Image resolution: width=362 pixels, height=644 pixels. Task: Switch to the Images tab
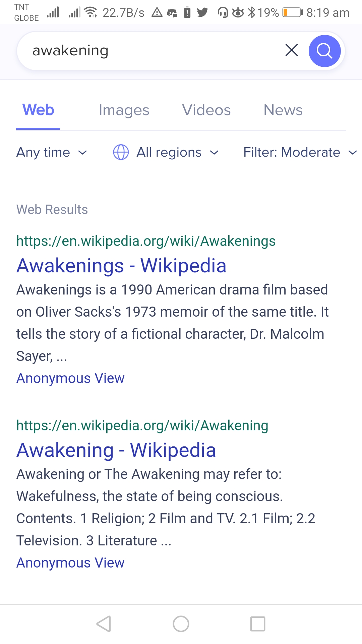tap(124, 110)
